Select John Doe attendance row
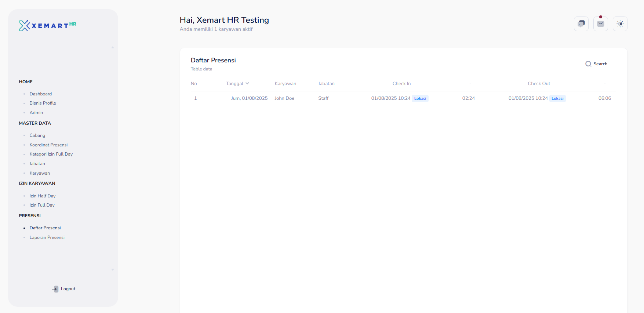Viewport: 644px width, 313px height. tap(284, 98)
